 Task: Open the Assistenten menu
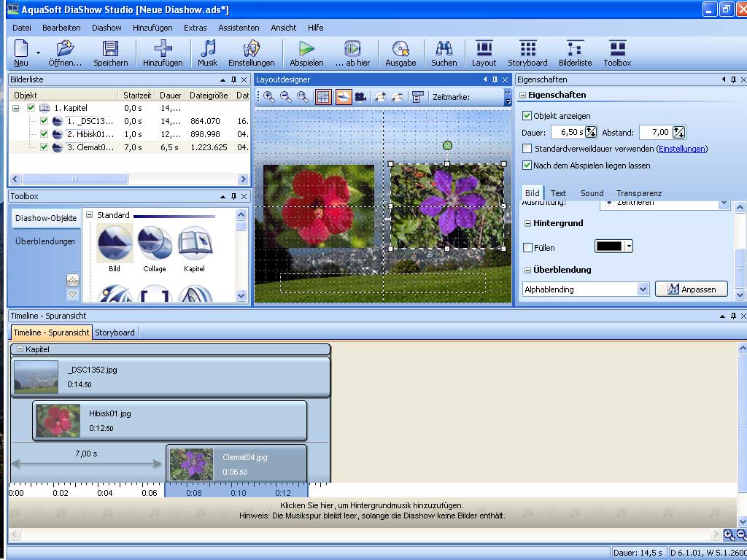239,28
